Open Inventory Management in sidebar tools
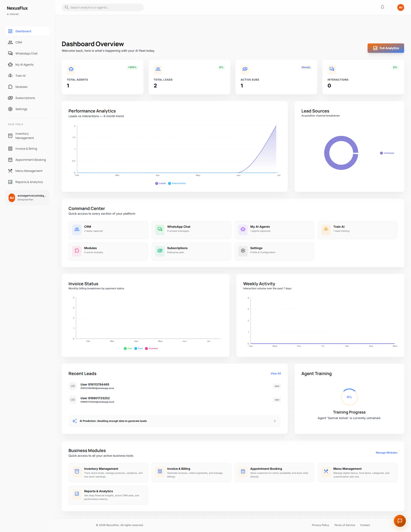 pos(27,136)
